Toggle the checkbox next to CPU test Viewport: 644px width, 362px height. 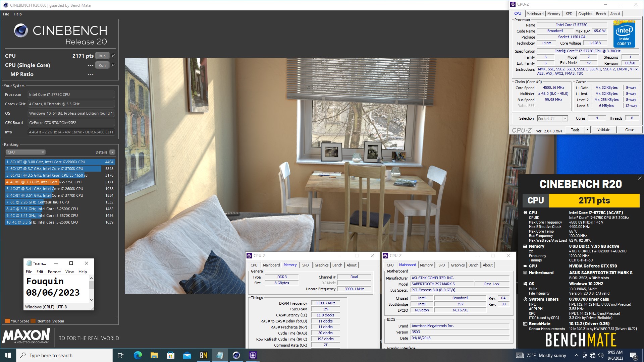[113, 56]
